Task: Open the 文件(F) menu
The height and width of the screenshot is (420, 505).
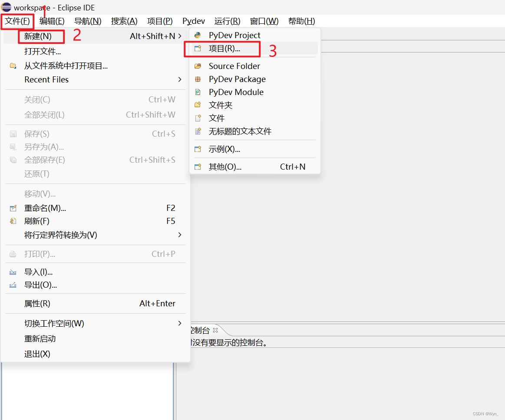Action: tap(17, 21)
